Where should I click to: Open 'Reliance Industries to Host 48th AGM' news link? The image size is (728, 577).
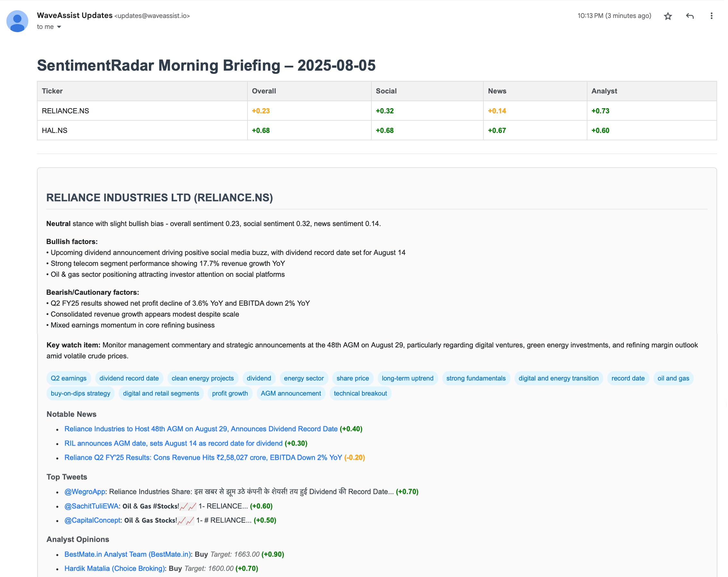coord(201,429)
